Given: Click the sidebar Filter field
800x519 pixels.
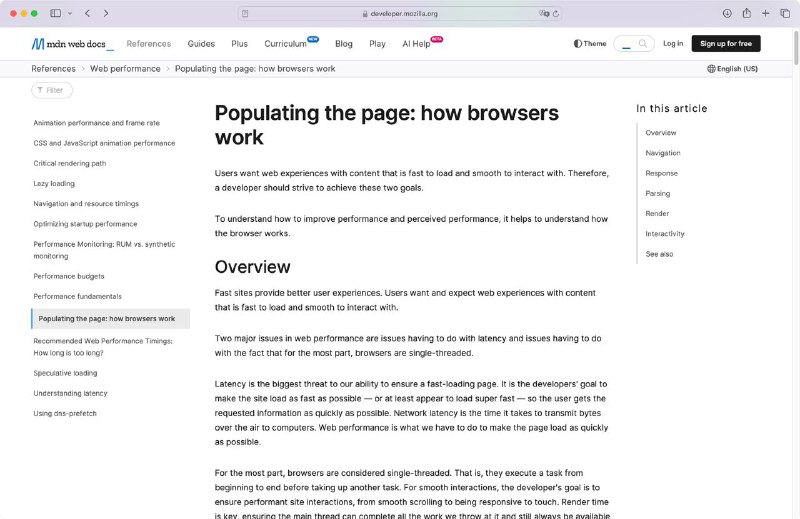Looking at the screenshot, I should 52,90.
